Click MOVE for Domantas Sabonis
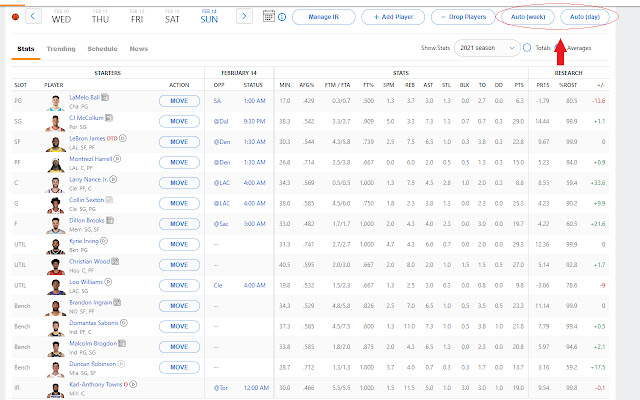640x400 pixels. (179, 326)
